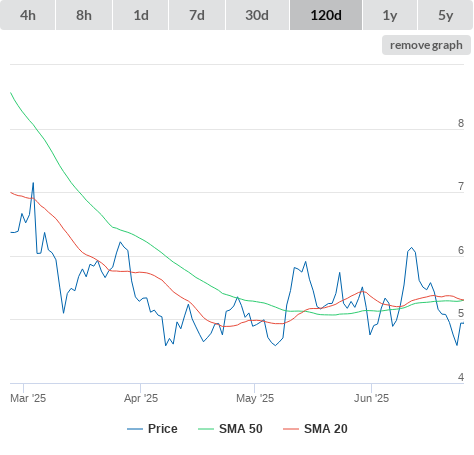
Task: Click the remove graph button
Action: pos(426,45)
